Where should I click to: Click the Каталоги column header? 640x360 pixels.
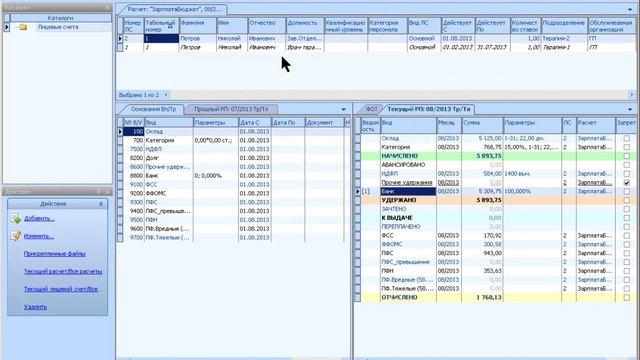point(60,18)
